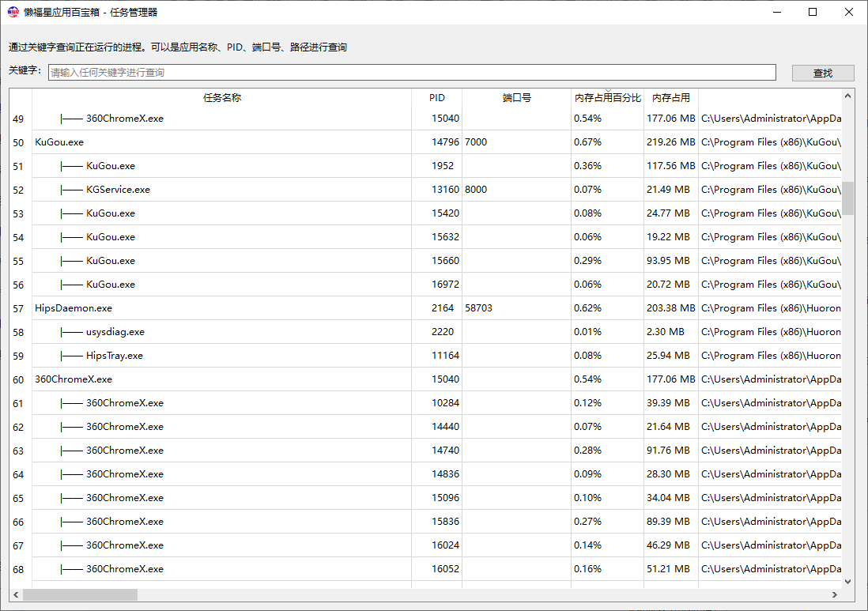Click PID cell 14796
The image size is (868, 611).
point(445,142)
